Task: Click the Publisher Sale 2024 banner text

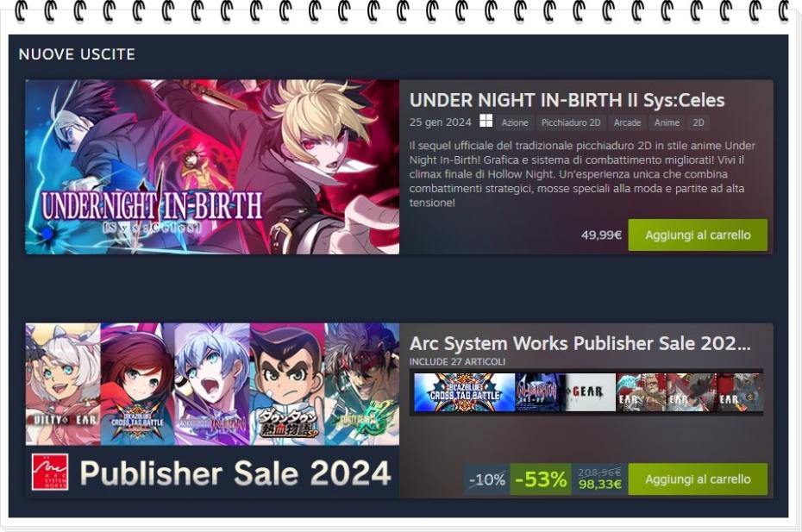Action: [x=235, y=473]
